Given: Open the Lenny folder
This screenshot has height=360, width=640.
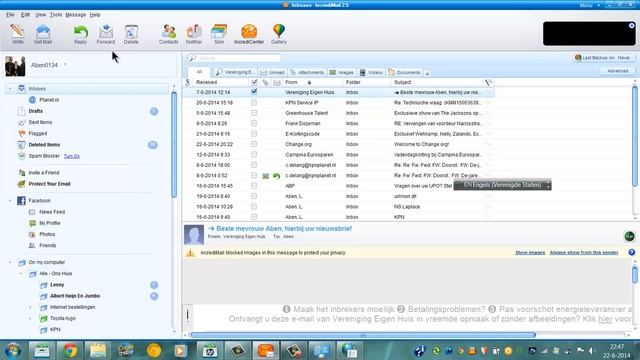Looking at the screenshot, I should (57, 284).
